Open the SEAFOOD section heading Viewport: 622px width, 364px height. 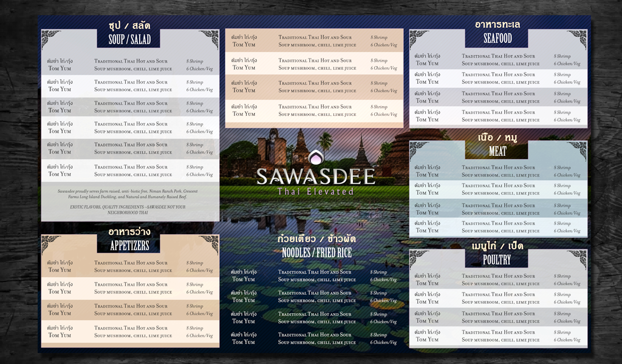pyautogui.click(x=497, y=39)
